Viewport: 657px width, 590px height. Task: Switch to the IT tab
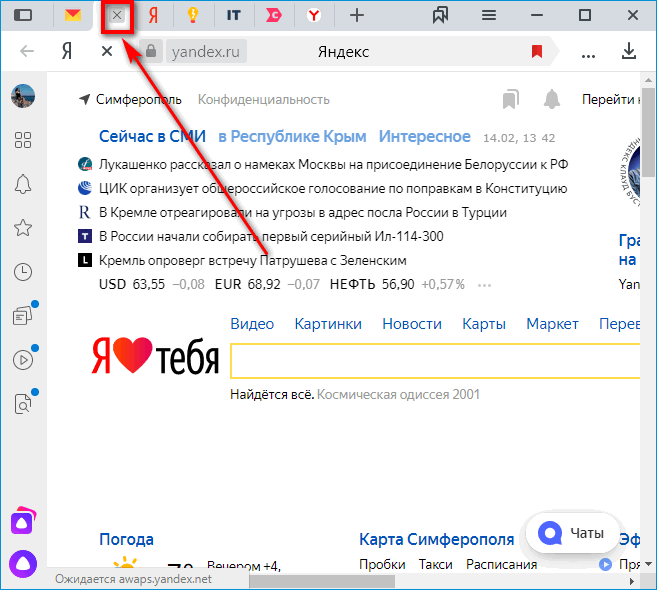(x=233, y=16)
